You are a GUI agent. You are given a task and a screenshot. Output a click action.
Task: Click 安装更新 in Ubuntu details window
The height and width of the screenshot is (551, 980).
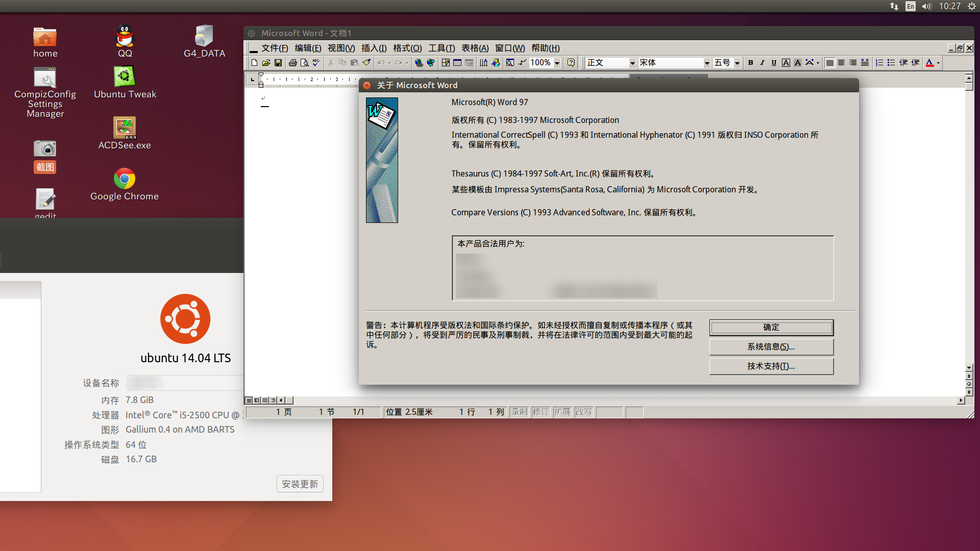coord(300,484)
